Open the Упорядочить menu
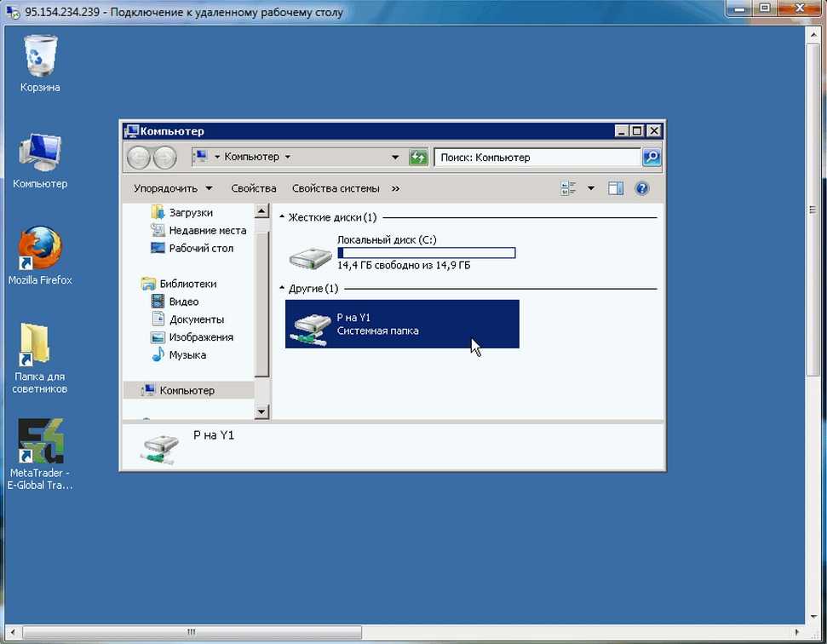The width and height of the screenshot is (827, 644). point(173,188)
